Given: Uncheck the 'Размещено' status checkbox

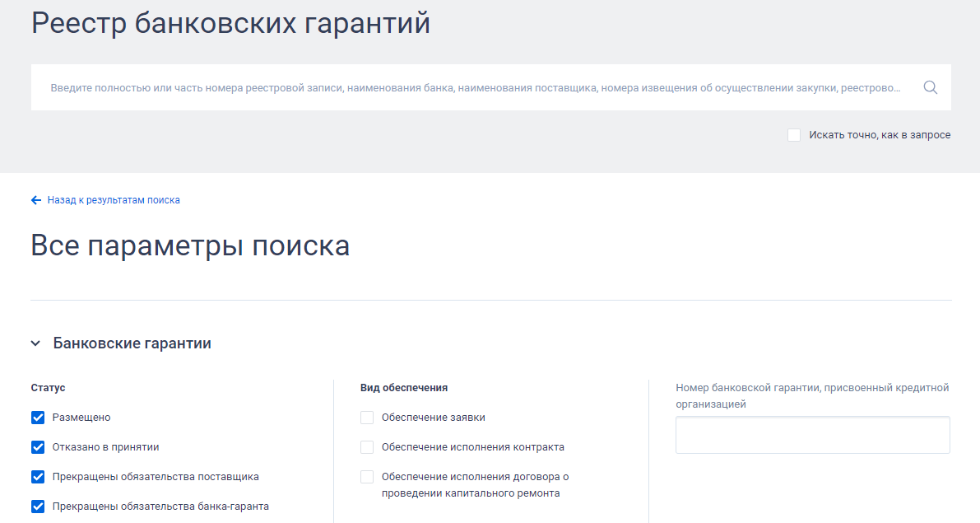Looking at the screenshot, I should pyautogui.click(x=38, y=418).
